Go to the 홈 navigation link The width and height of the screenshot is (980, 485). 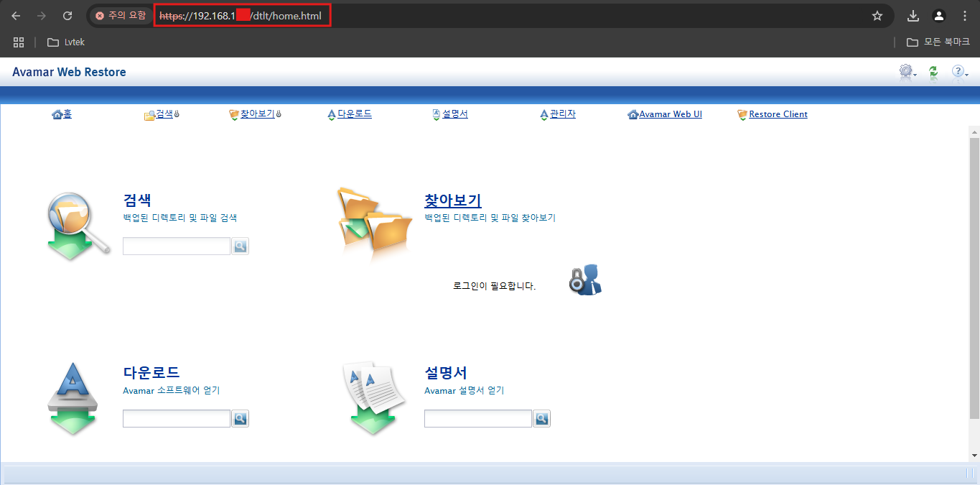[x=67, y=114]
